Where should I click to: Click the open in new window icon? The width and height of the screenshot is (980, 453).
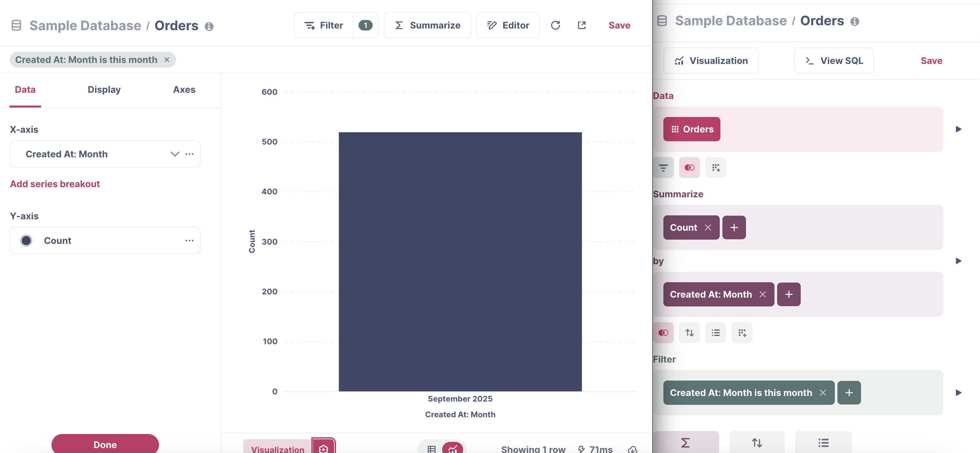point(581,25)
